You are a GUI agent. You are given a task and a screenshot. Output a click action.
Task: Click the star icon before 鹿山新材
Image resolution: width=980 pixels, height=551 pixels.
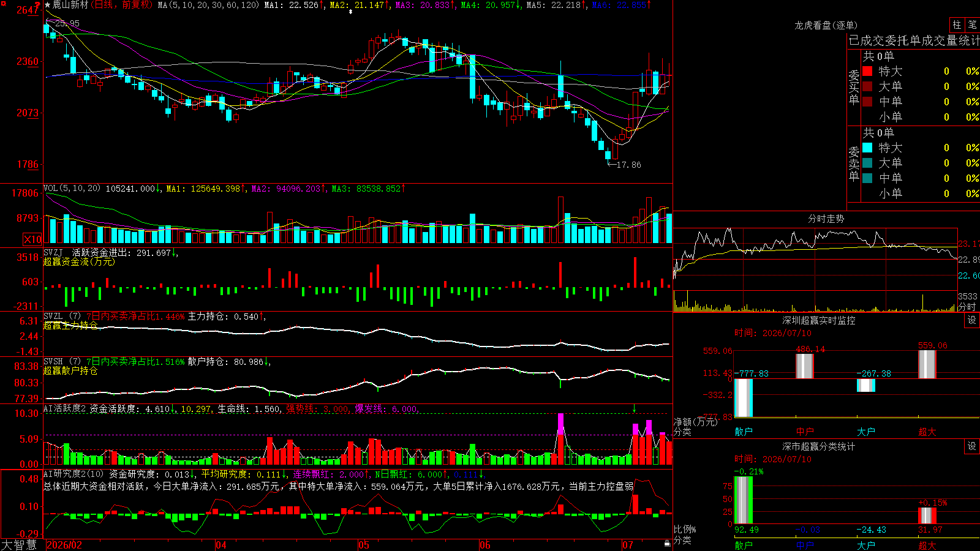click(x=48, y=5)
